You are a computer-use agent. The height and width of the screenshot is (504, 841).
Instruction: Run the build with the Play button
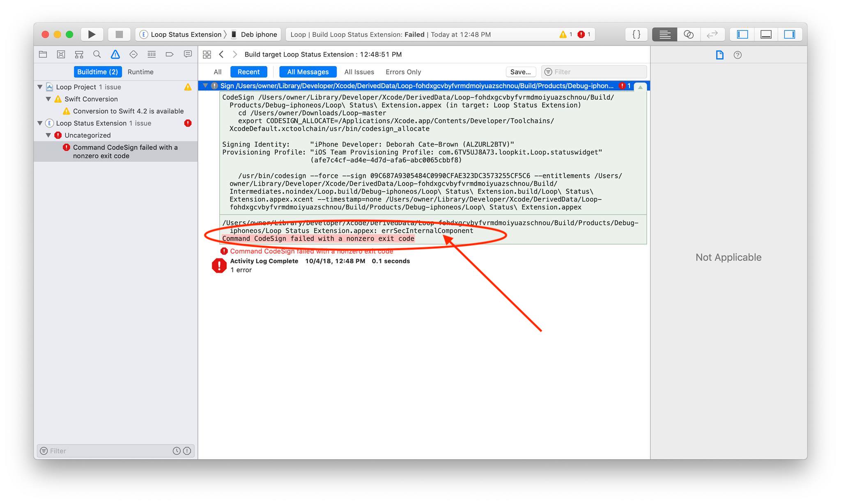(92, 34)
